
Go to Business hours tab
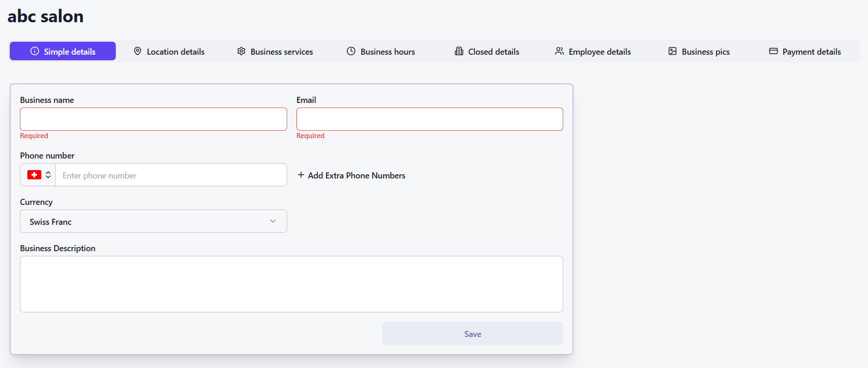[x=381, y=51]
